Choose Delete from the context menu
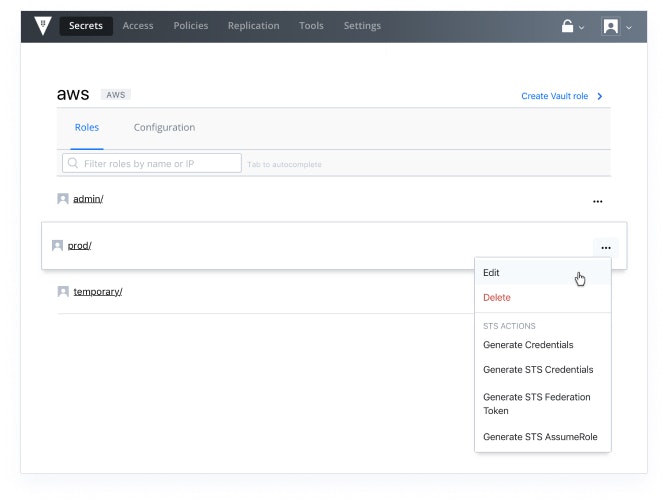This screenshot has width=668, height=504. tap(497, 298)
